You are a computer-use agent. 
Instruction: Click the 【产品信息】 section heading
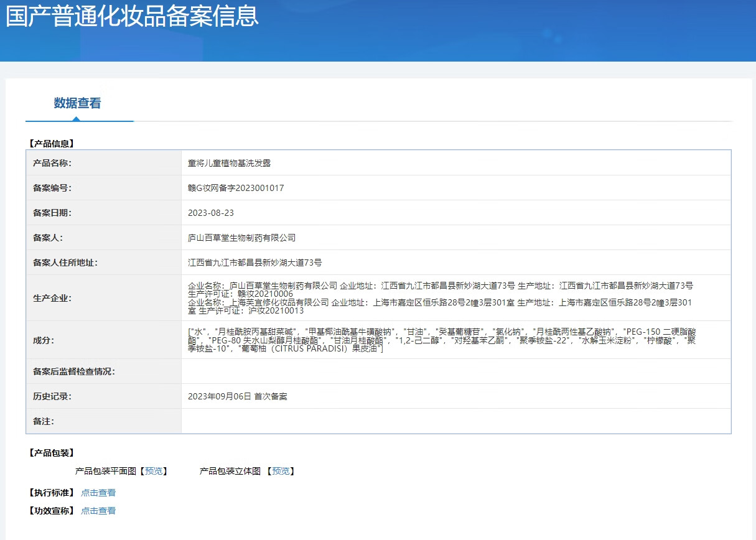click(52, 143)
